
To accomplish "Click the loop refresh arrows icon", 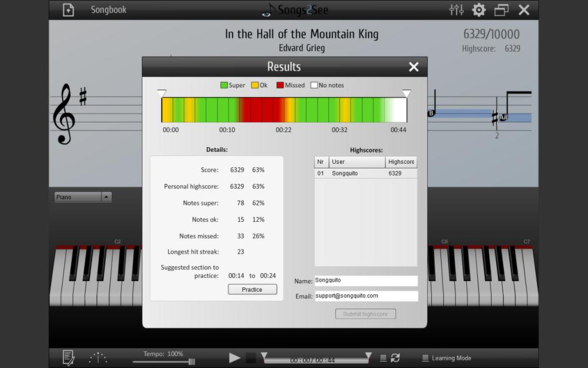I will tap(395, 358).
